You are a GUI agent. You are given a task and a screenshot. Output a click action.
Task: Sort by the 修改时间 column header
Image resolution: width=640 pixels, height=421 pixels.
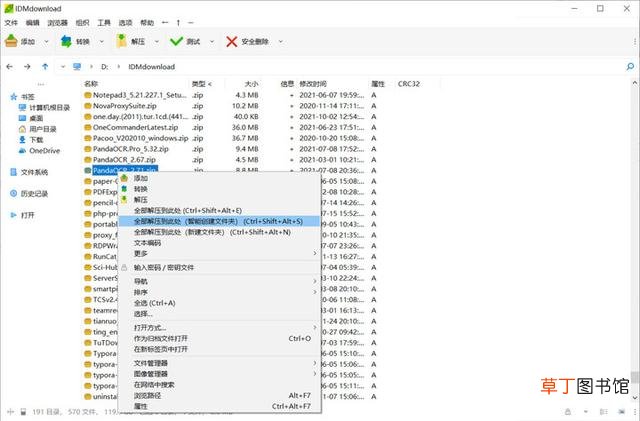(x=313, y=84)
